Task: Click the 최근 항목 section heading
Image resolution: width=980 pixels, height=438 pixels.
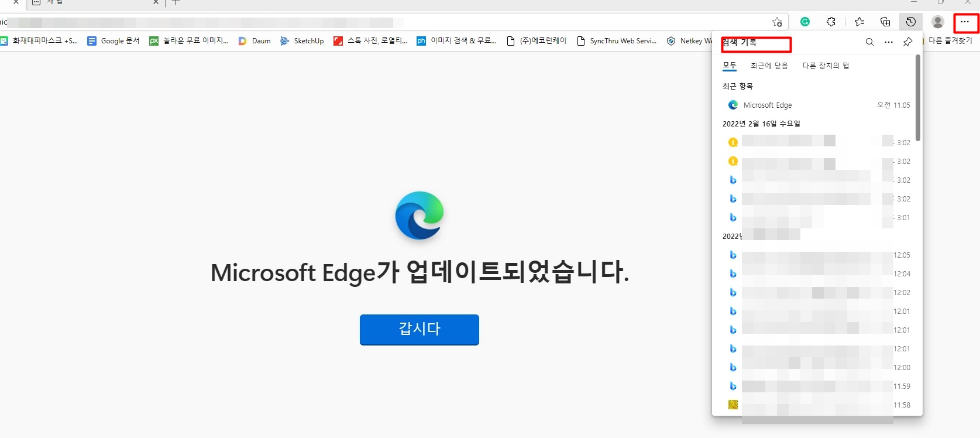Action: point(737,86)
